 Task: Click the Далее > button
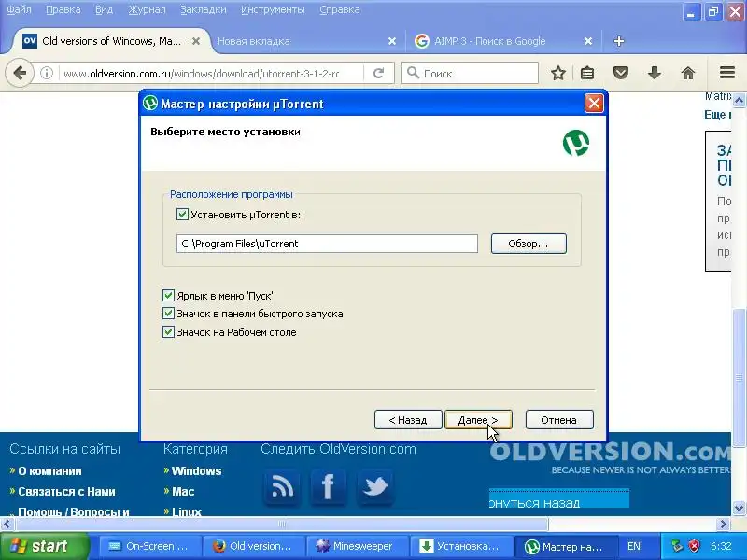[x=478, y=420]
